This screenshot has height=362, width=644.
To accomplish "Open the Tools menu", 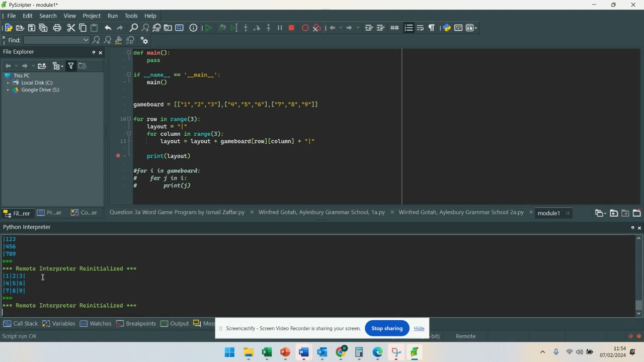I will [131, 16].
